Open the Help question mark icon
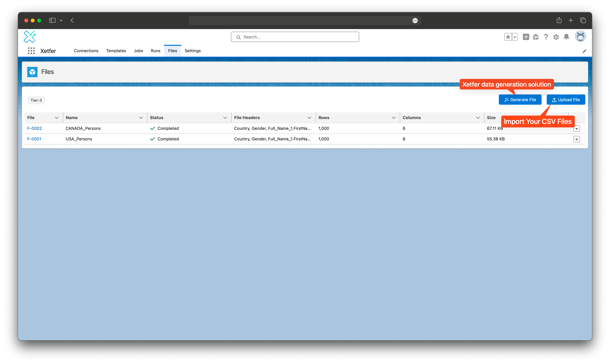Screen dimensions: 610x364 [x=546, y=37]
